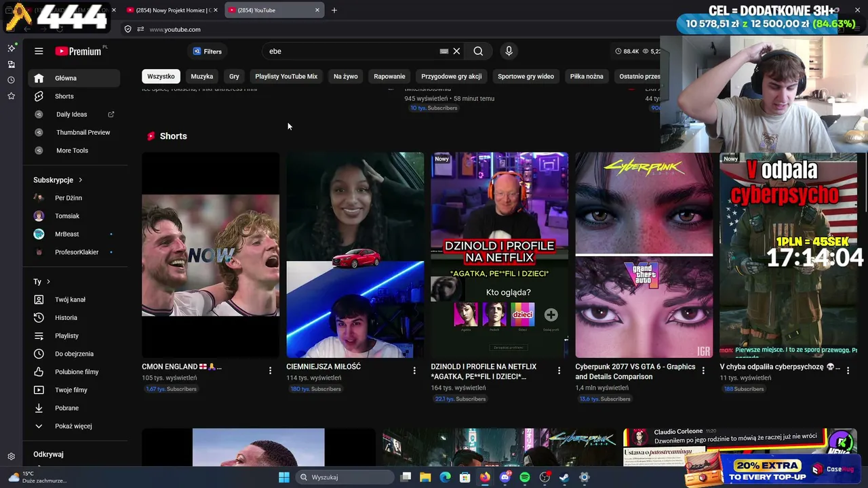Select the 'Wszystko' filter chip
The image size is (868, 488).
click(161, 77)
